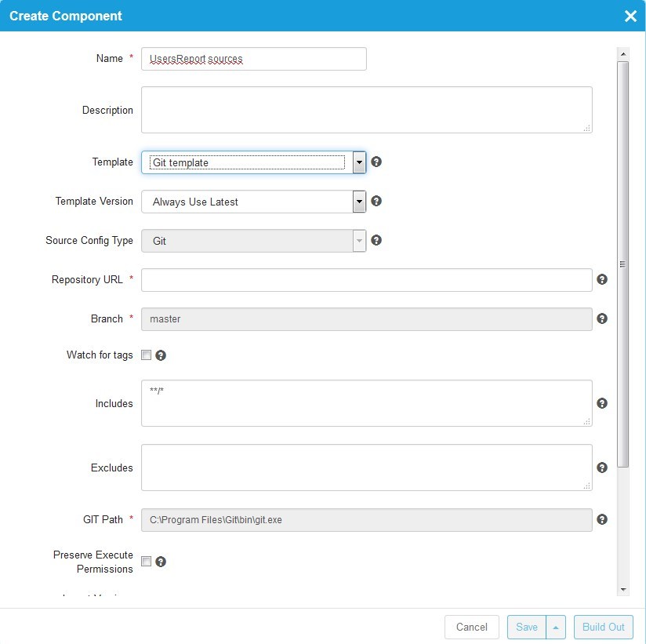Show help for GIT Path field
The width and height of the screenshot is (646, 644).
tap(602, 519)
